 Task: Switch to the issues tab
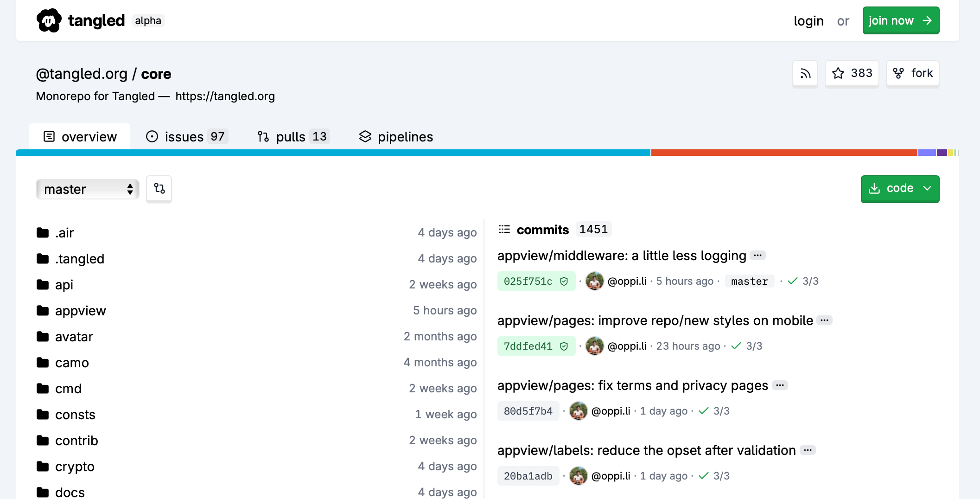coord(186,137)
